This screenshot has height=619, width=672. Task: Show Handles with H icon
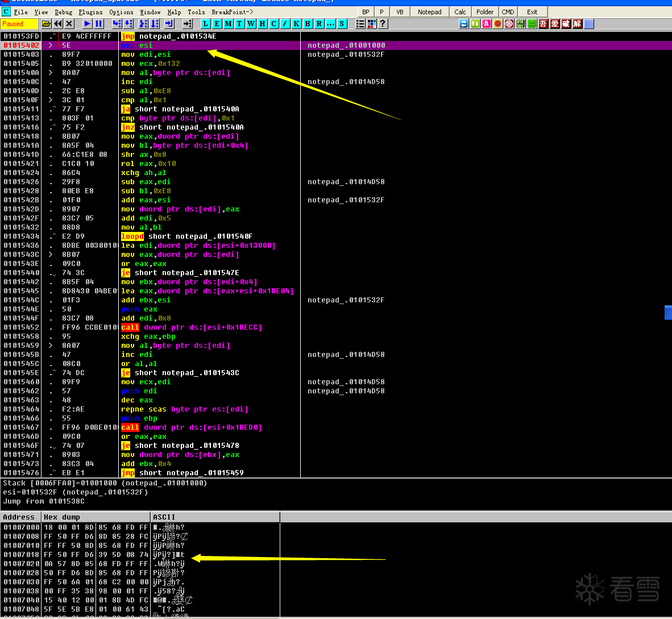point(262,24)
